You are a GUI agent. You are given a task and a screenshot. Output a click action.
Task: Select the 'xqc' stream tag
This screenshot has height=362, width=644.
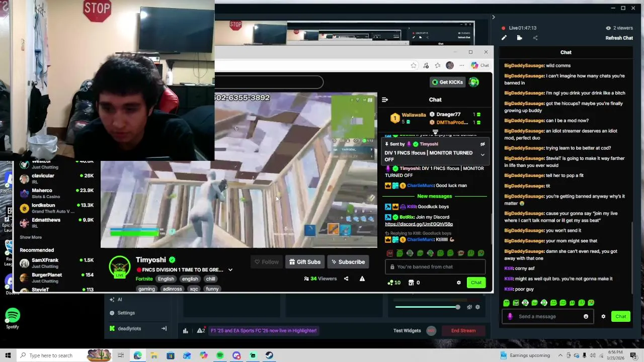(194, 289)
